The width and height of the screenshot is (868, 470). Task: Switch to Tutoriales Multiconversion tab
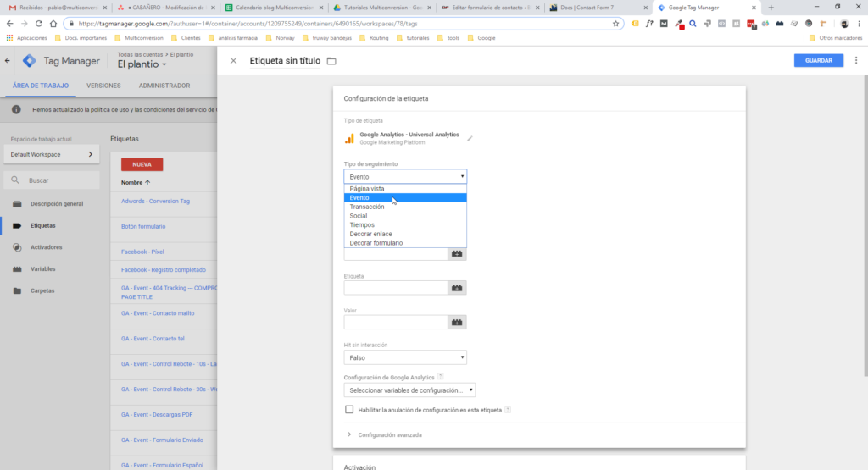(381, 8)
